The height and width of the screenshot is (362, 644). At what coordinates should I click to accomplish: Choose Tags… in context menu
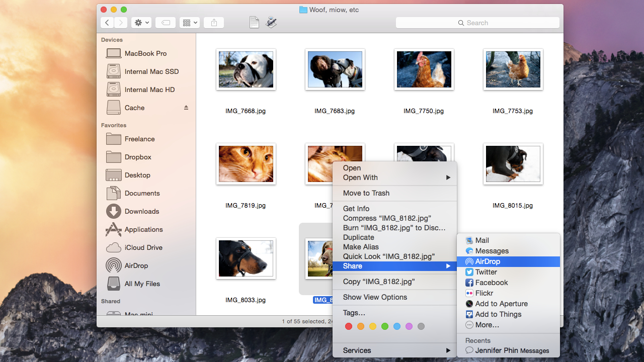(395, 313)
